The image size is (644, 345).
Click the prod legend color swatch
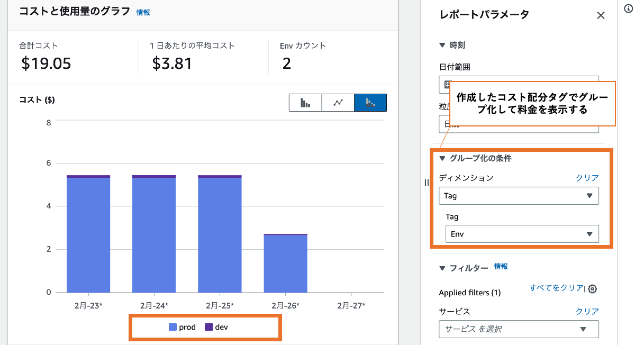click(x=173, y=328)
